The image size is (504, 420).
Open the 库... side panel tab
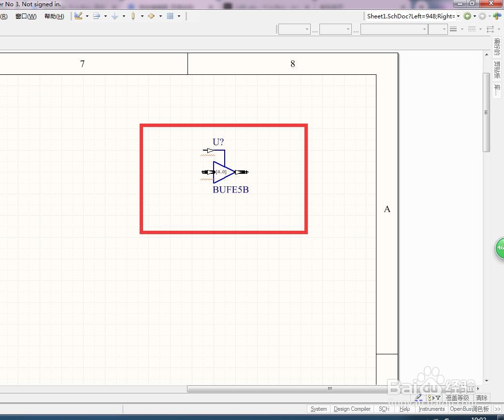pos(497,90)
